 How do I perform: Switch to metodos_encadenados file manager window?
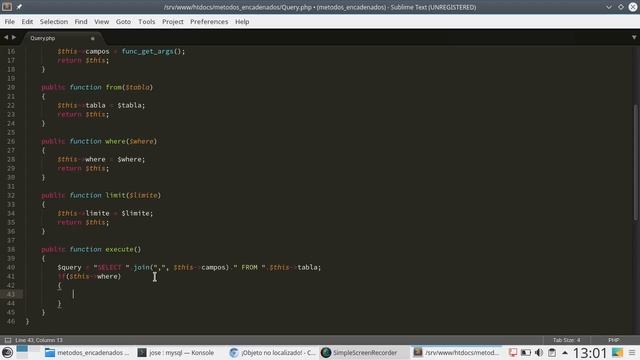tap(87, 353)
